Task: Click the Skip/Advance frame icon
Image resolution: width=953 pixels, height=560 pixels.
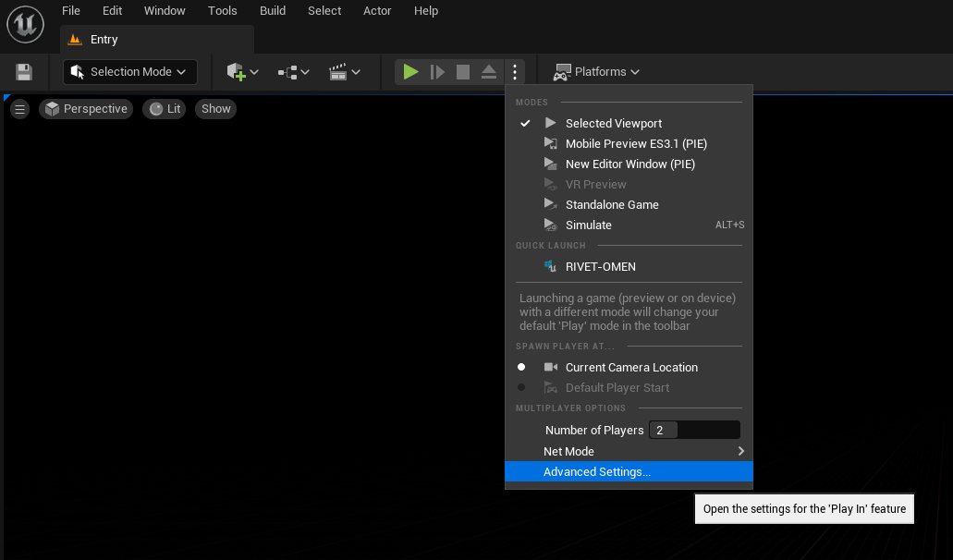Action: [x=437, y=72]
